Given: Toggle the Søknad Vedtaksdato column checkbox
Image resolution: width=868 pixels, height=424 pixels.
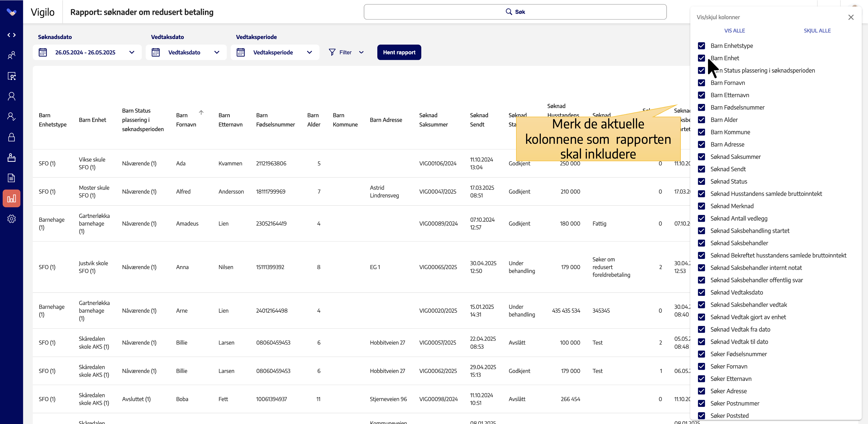Looking at the screenshot, I should pos(701,293).
